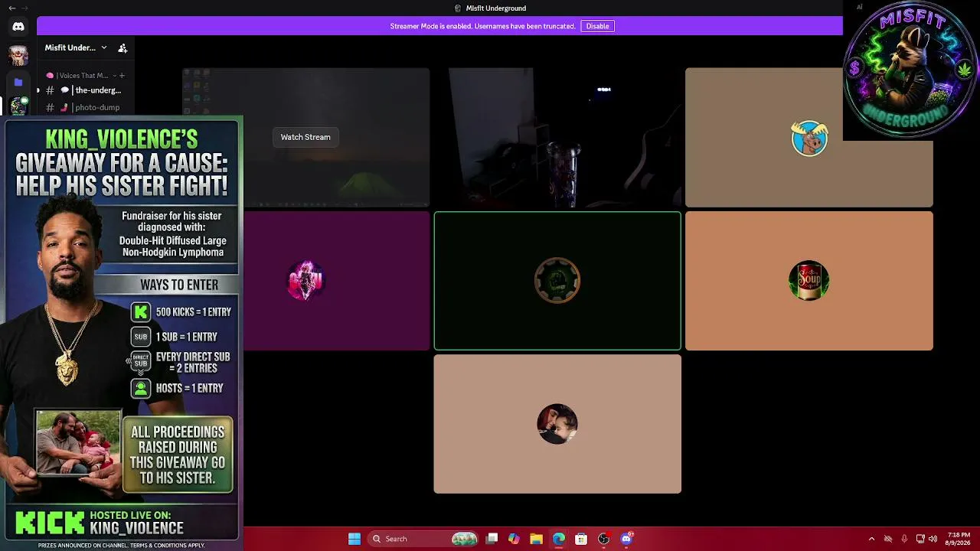Open File Explorer from the taskbar
The image size is (980, 551).
pos(536,539)
